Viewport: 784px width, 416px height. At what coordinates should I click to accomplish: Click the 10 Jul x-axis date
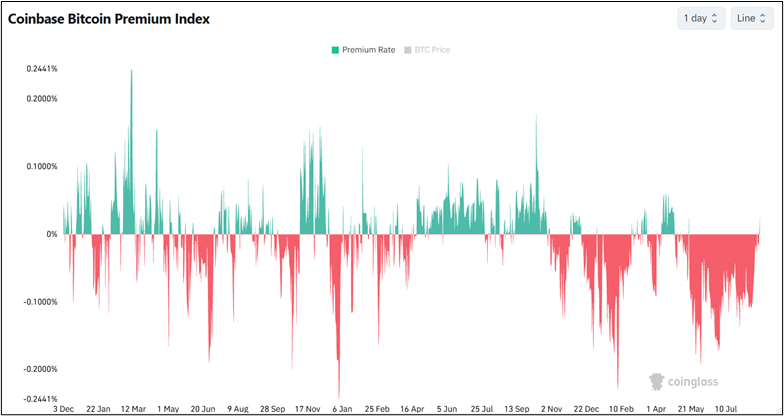pyautogui.click(x=726, y=408)
